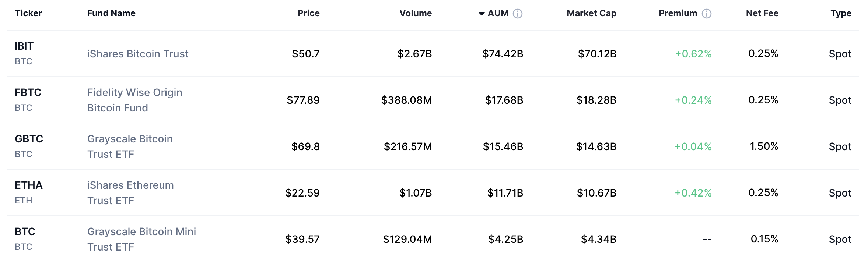This screenshot has height=262, width=868.
Task: Select the GBTC ticker
Action: (x=29, y=139)
